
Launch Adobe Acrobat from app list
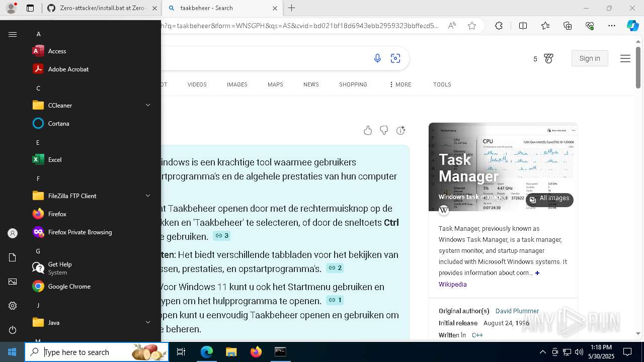tap(93, 69)
